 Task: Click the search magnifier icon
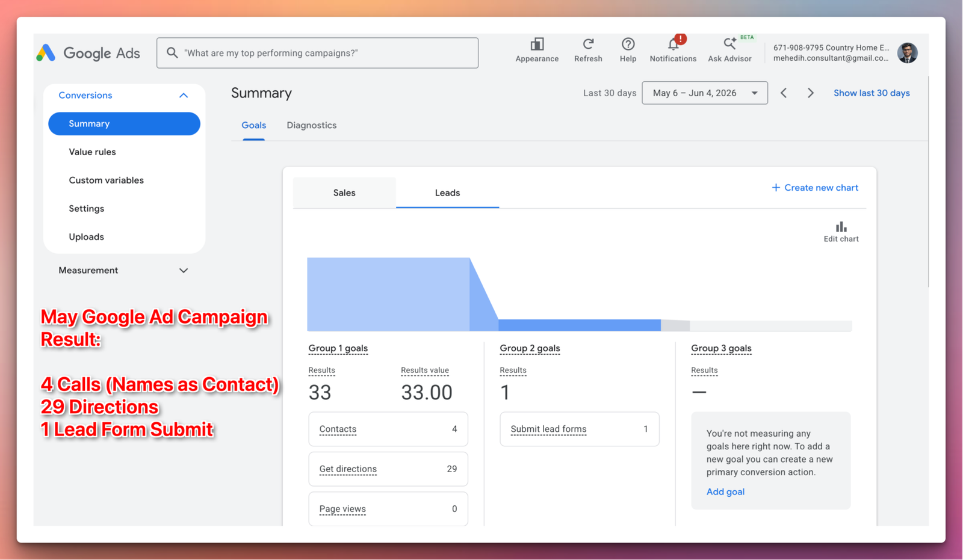click(x=172, y=53)
